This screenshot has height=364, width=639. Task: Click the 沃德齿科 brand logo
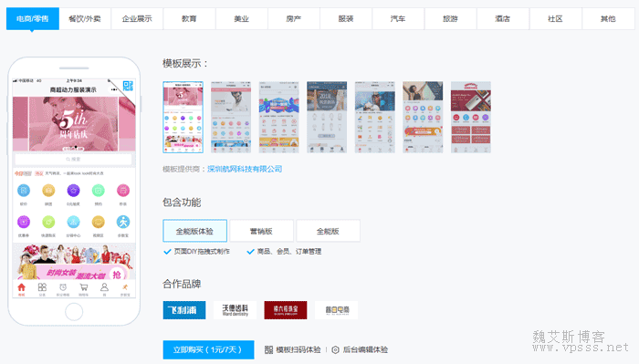pyautogui.click(x=236, y=310)
